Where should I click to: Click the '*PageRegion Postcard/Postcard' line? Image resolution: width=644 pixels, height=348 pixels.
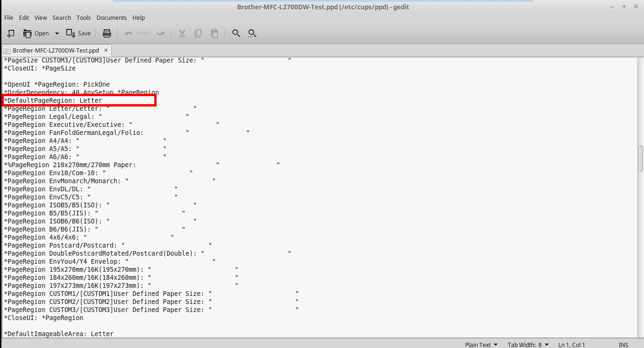(108, 245)
